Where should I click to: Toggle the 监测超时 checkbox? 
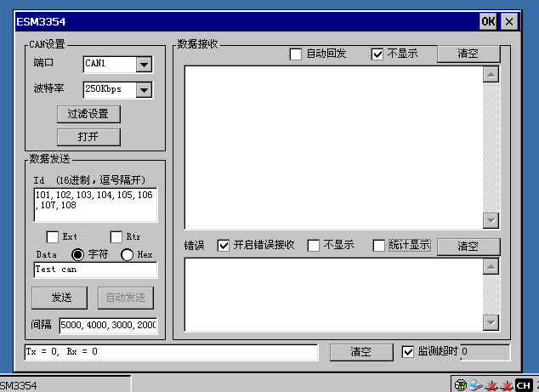click(x=408, y=352)
